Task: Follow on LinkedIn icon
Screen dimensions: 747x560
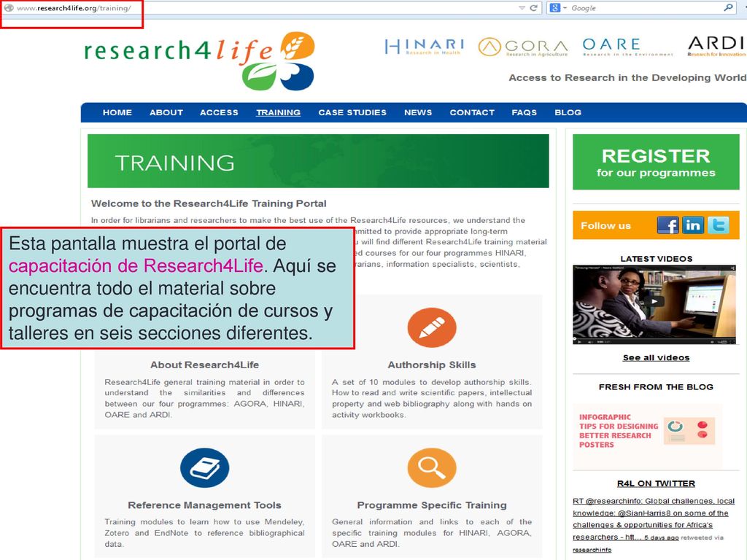Action: pos(693,225)
